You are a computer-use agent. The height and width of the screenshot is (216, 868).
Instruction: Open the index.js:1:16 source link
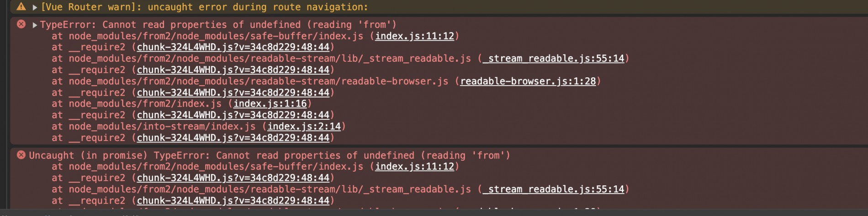tap(270, 104)
